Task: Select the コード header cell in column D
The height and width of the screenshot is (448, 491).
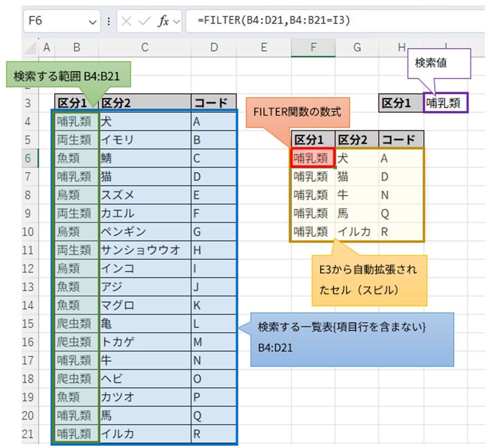Action: tap(213, 102)
